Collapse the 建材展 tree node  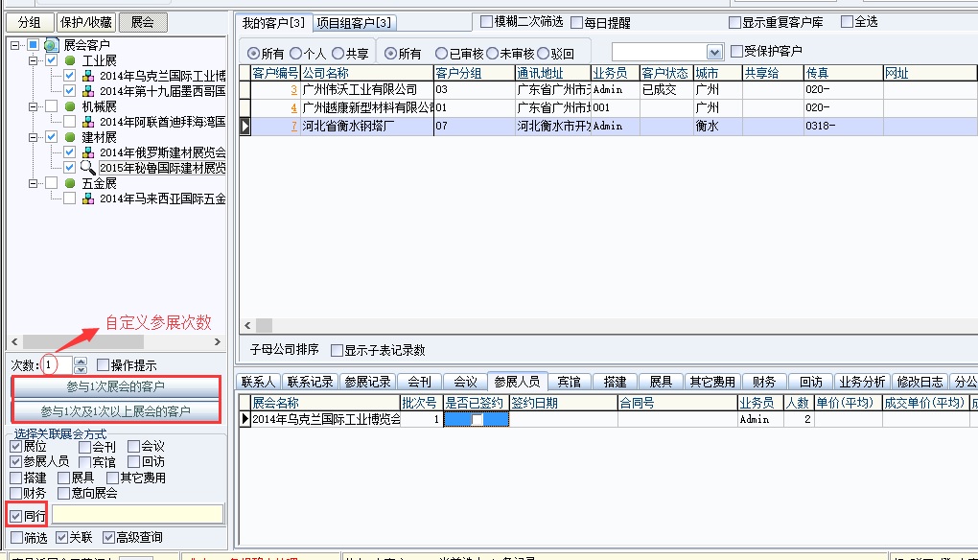point(32,137)
